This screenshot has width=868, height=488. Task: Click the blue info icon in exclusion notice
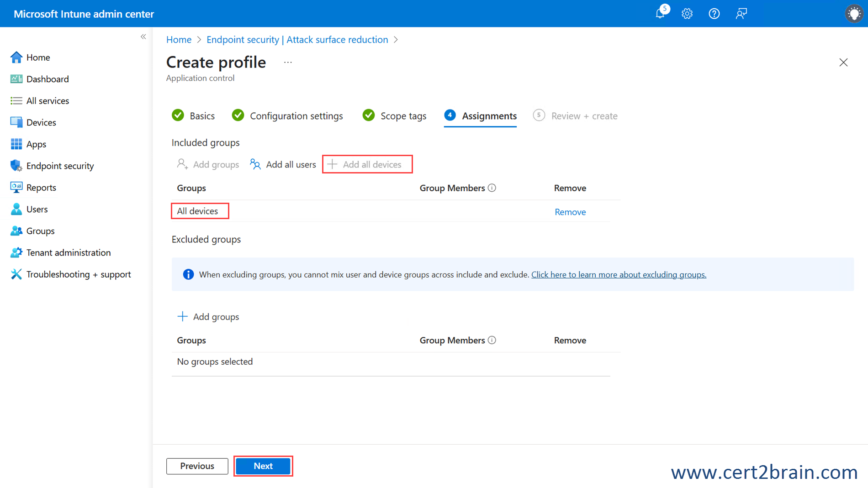[188, 274]
